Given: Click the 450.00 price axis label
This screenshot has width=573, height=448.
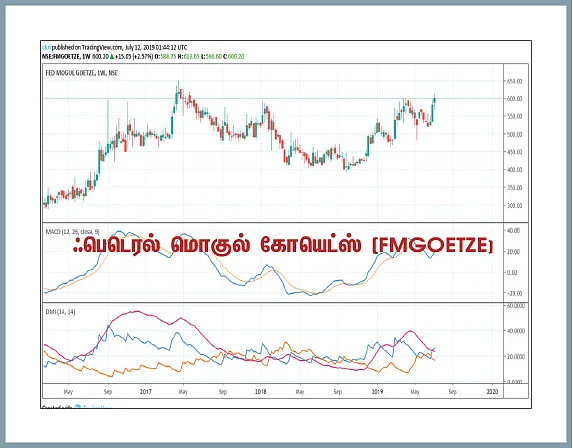Looking at the screenshot, I should (x=514, y=152).
